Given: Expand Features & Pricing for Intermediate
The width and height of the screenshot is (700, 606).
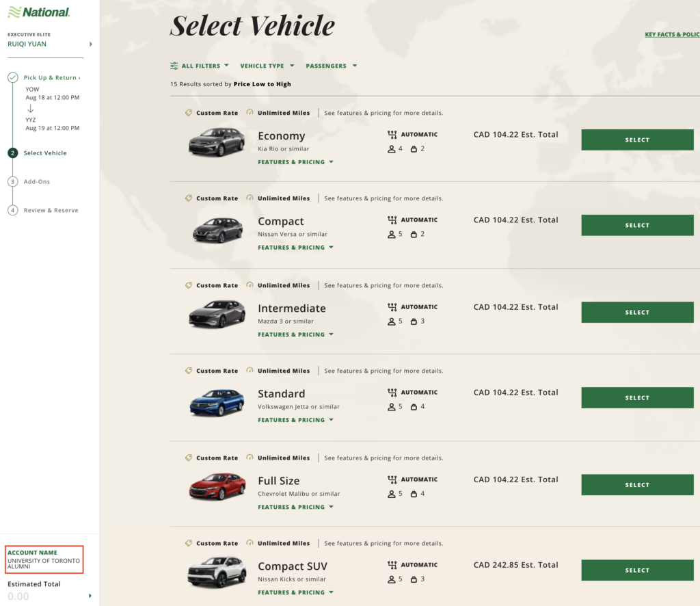Looking at the screenshot, I should pos(295,334).
